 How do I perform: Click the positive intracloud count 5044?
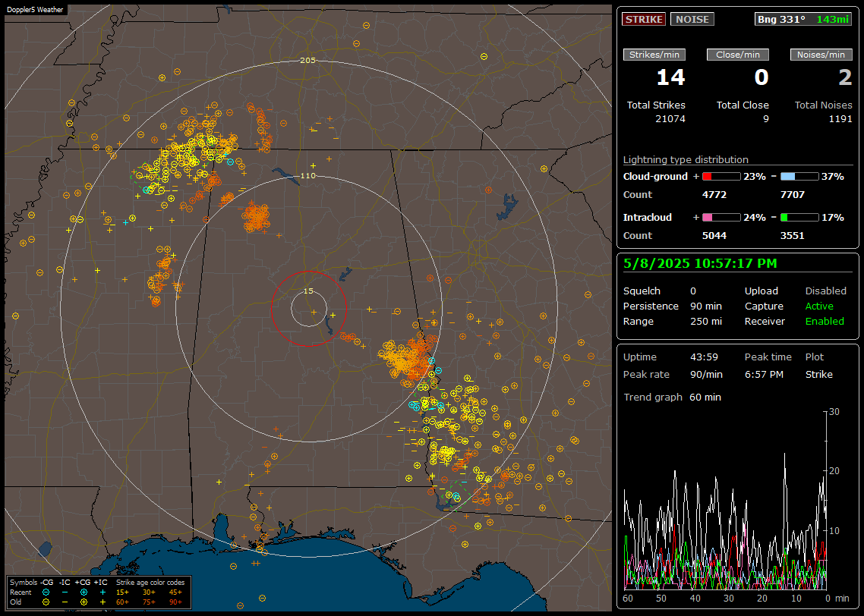point(714,236)
